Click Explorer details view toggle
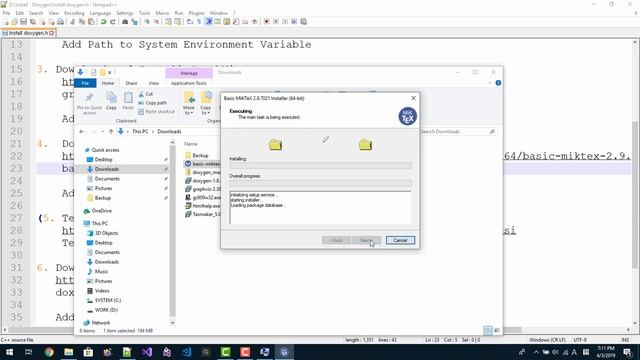Screen dimensions: 640x360 point(487,330)
